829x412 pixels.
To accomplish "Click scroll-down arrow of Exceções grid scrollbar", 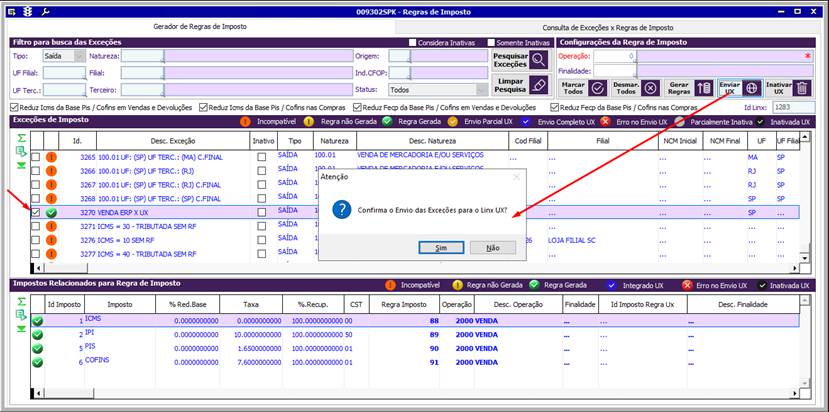I will click(804, 258).
